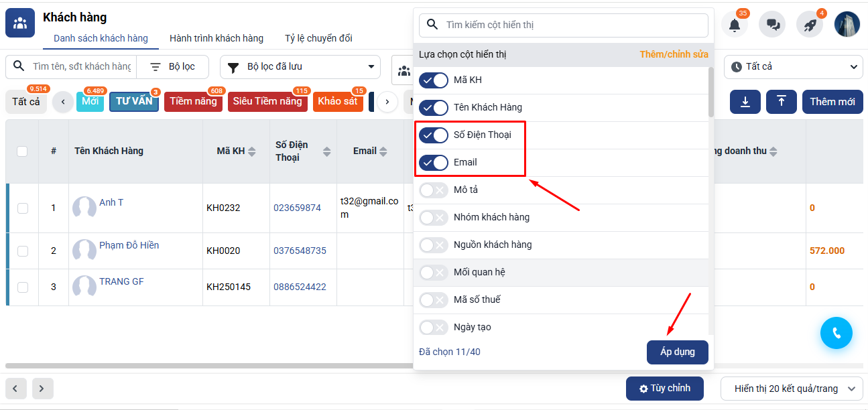Image resolution: width=868 pixels, height=410 pixels.
Task: Open the user profile avatar
Action: (x=847, y=24)
